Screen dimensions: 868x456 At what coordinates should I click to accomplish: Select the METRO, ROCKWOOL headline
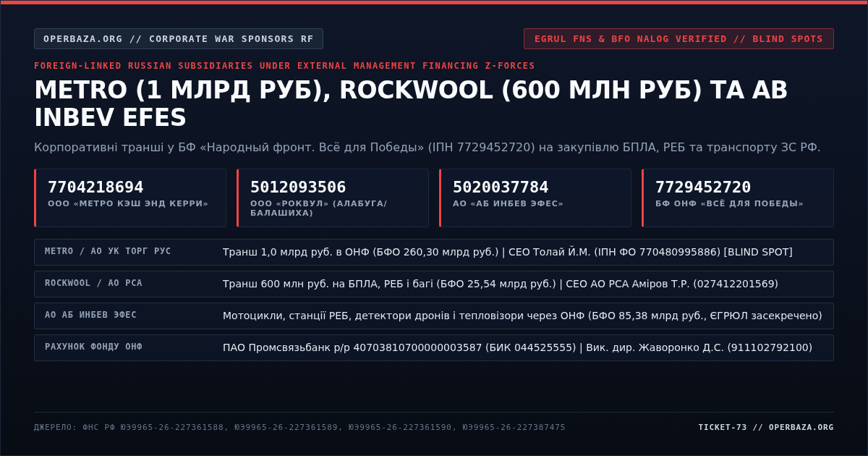[411, 104]
